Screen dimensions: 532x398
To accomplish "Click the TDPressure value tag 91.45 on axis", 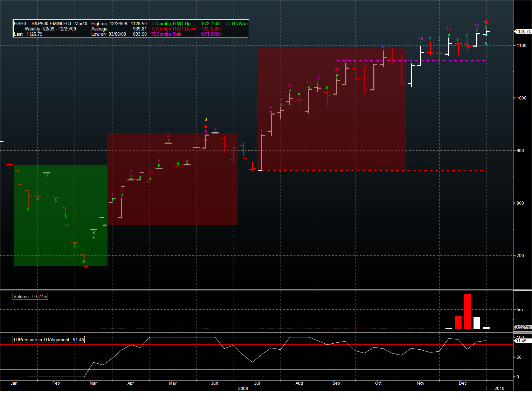I will coord(521,341).
